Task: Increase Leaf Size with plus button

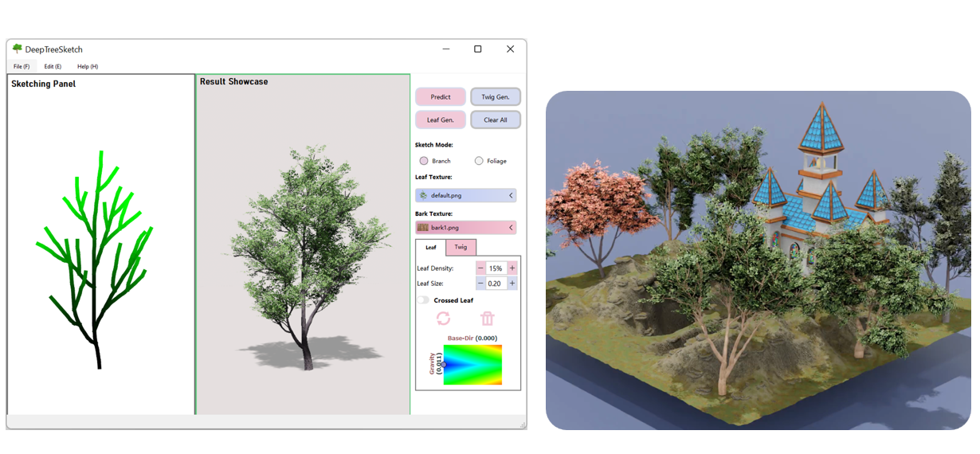Action: click(512, 284)
